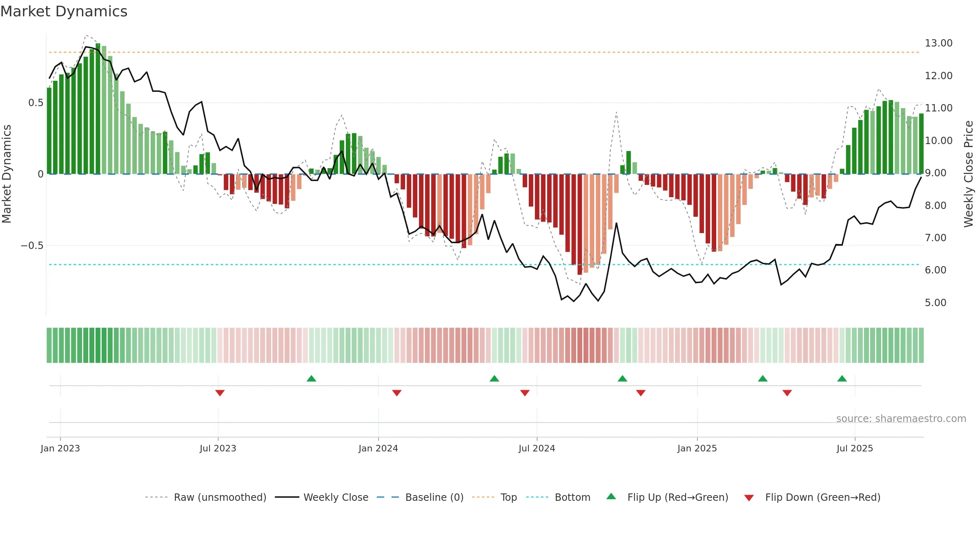
Task: Click the Flip Down (Green→Red) legend entry
Action: (x=812, y=497)
